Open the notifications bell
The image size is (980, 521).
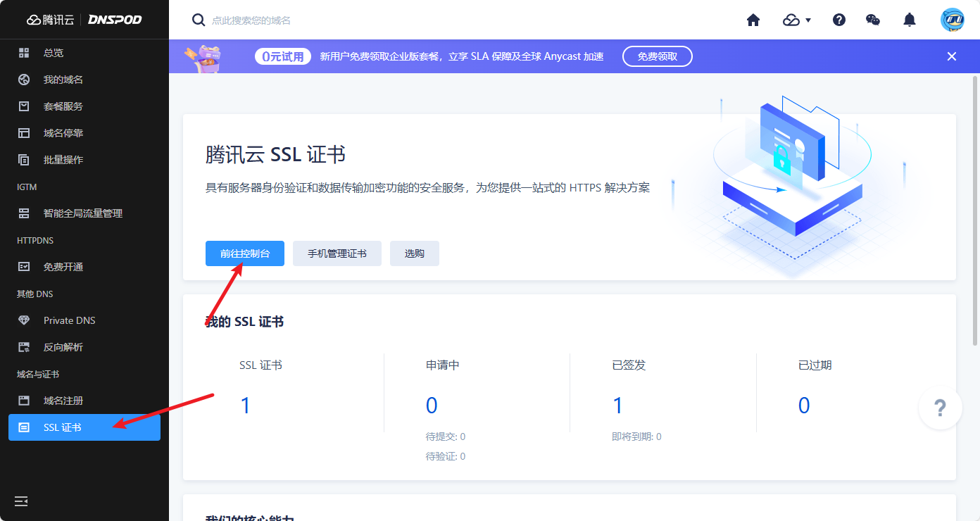pyautogui.click(x=910, y=20)
